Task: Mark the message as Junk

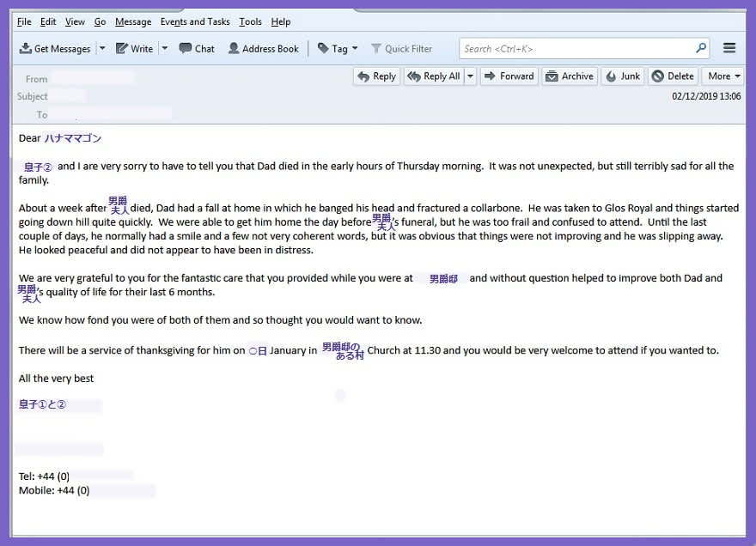Action: click(x=623, y=76)
